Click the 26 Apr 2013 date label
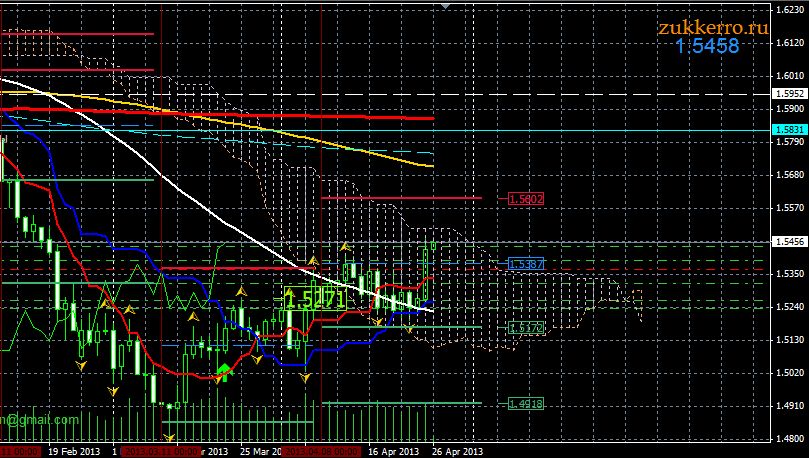809x458 pixels. pos(458,451)
